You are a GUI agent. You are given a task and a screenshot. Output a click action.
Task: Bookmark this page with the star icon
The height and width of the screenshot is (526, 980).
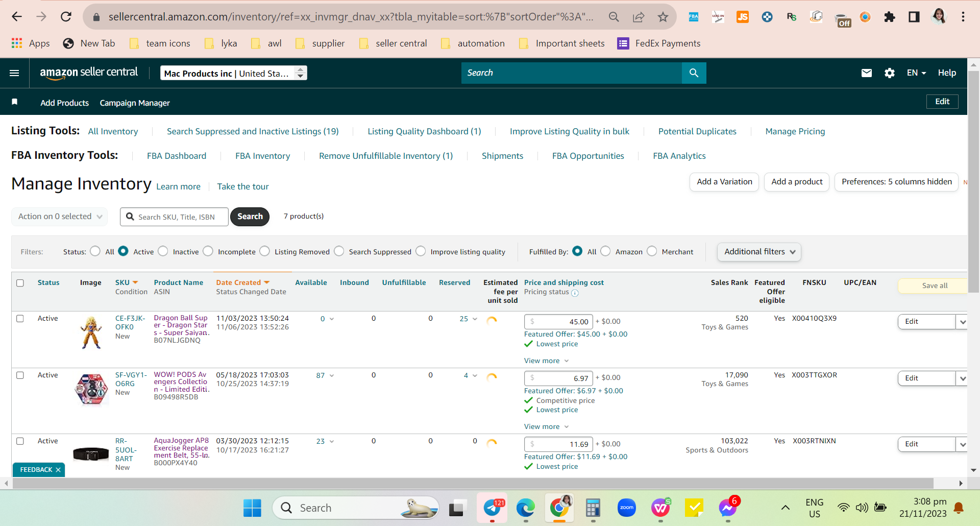click(663, 17)
